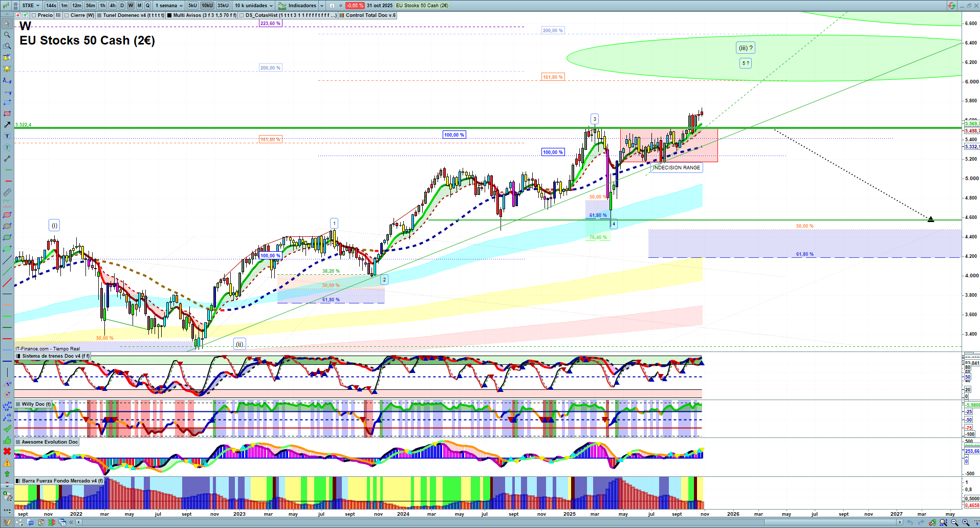Switch to the 56m timeframe

click(x=91, y=6)
